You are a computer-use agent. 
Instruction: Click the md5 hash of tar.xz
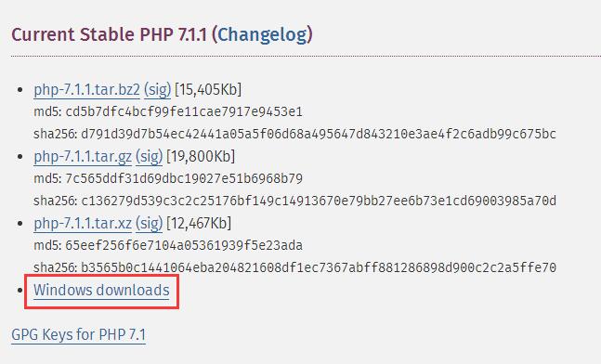click(x=184, y=245)
